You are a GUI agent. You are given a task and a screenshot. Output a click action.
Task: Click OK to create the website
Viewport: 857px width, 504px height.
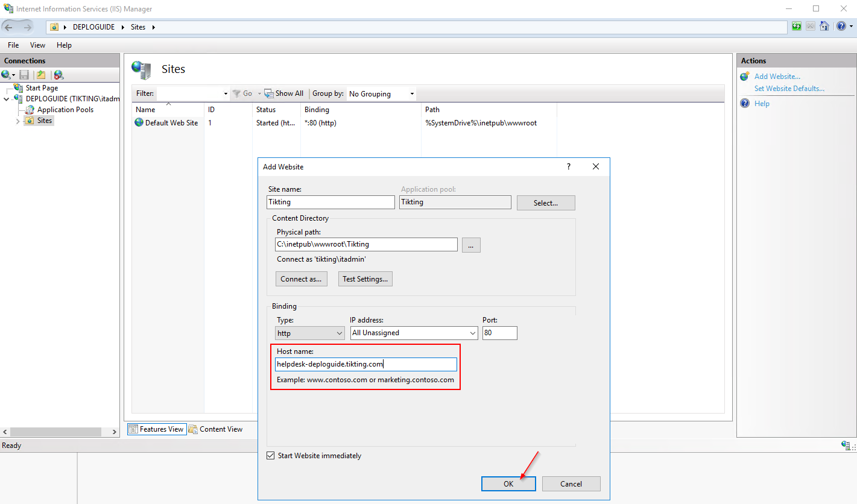coord(508,484)
